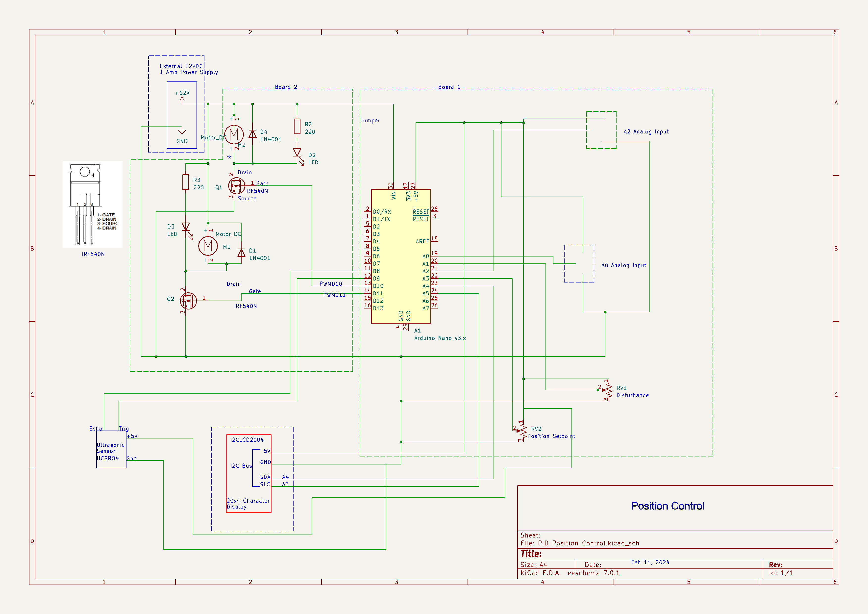868x614 pixels.
Task: Select the M1 DC motor symbol
Action: click(x=208, y=246)
